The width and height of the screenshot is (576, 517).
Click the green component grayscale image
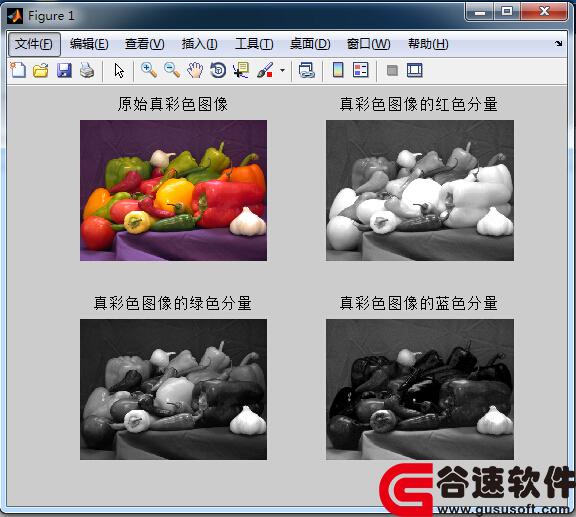pos(173,389)
